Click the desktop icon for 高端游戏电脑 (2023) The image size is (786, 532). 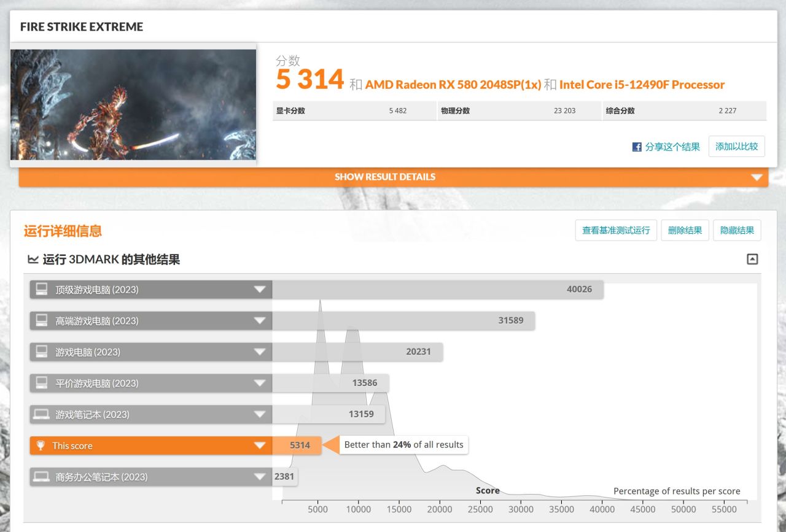click(x=42, y=320)
